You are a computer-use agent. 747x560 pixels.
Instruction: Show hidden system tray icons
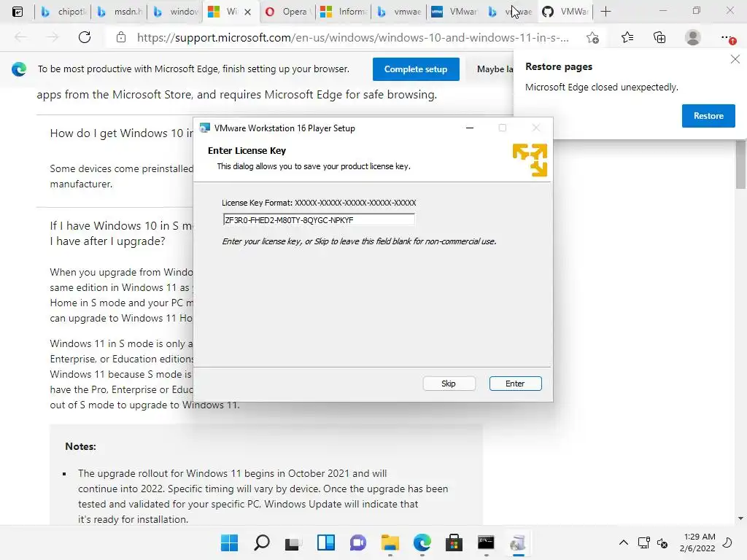point(623,542)
